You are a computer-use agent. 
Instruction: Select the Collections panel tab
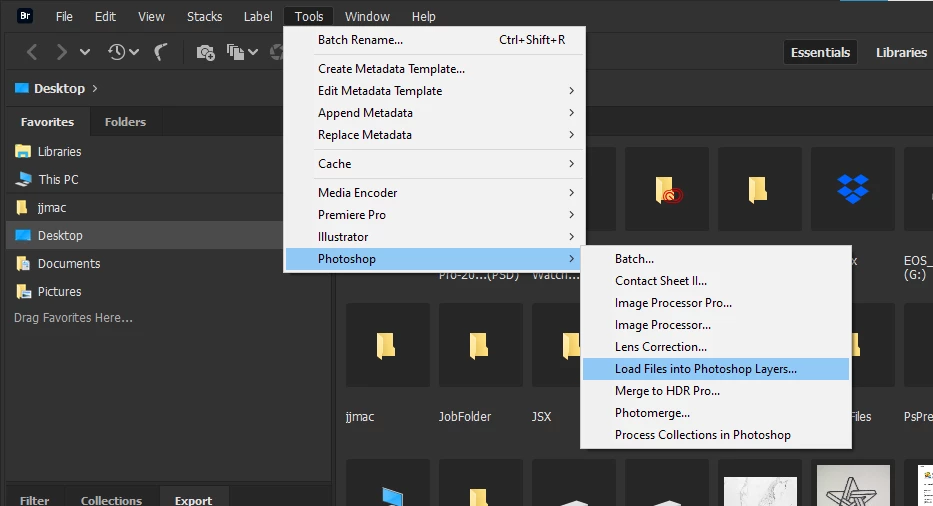pos(111,499)
